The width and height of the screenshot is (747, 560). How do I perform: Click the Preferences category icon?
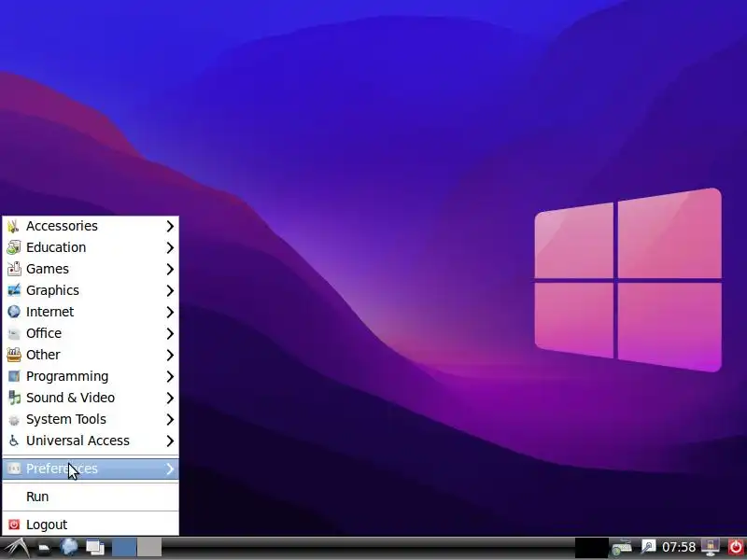14,469
